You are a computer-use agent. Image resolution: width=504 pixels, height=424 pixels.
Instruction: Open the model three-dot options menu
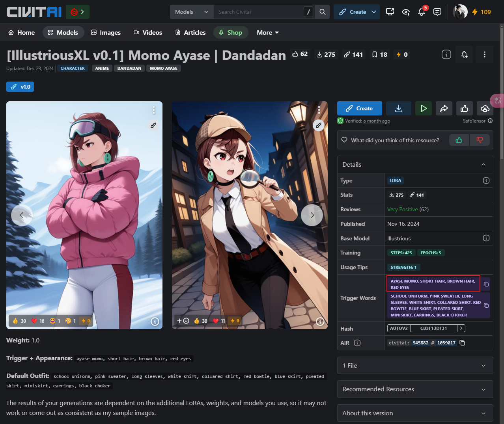[485, 54]
